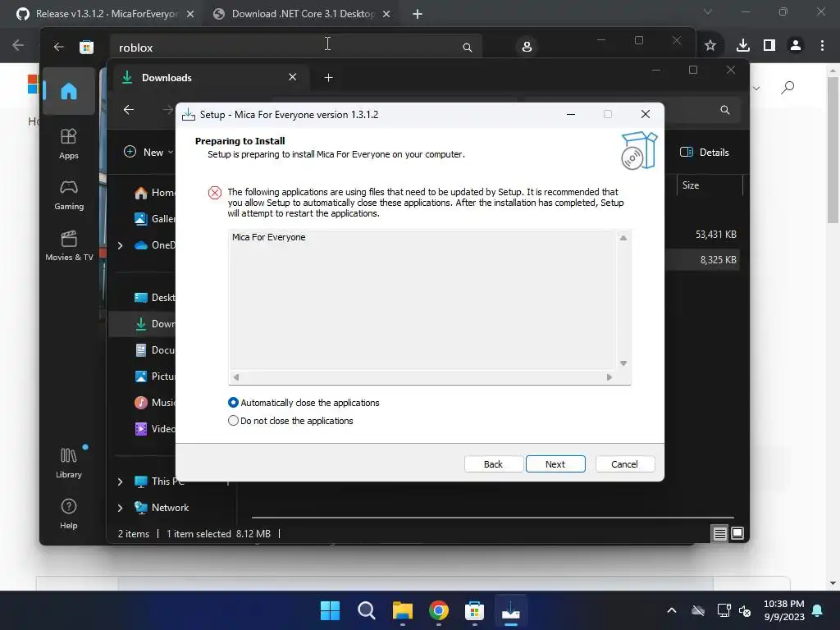Screen dimensions: 840x630
Task: Select file row sized 53,431 KB
Action: click(702, 235)
